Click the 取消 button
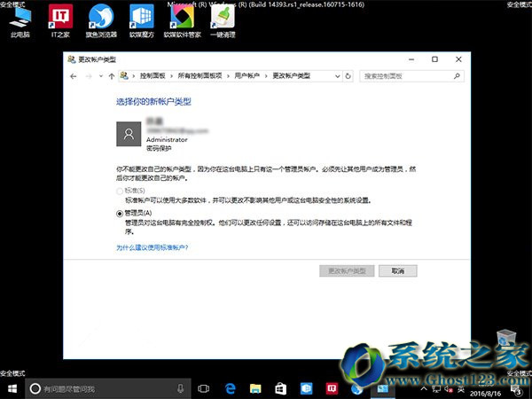The height and width of the screenshot is (399, 532). point(397,270)
